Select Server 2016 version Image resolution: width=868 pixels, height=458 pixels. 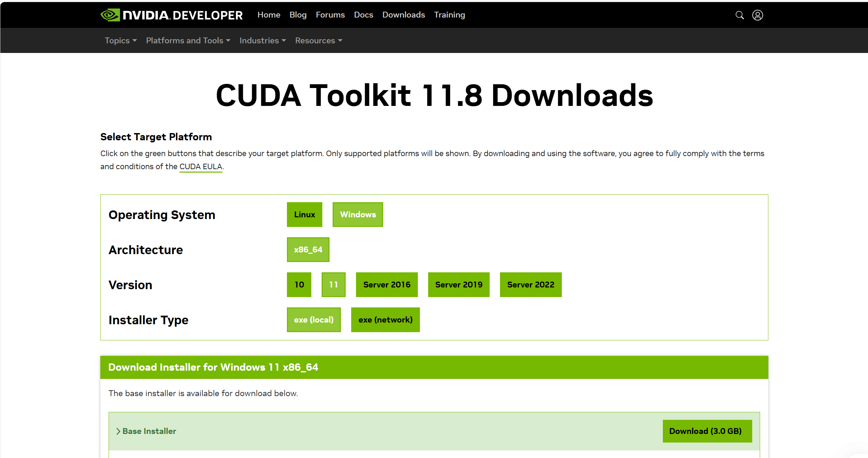[387, 285]
